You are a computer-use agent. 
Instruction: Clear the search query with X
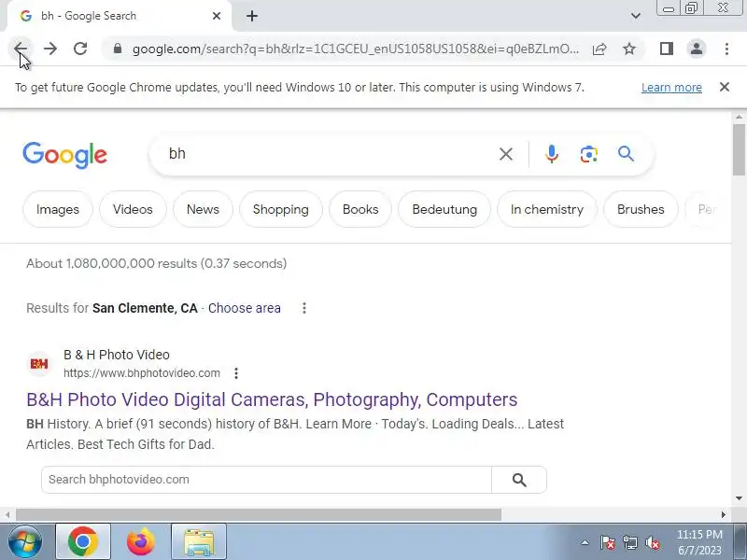pyautogui.click(x=506, y=154)
